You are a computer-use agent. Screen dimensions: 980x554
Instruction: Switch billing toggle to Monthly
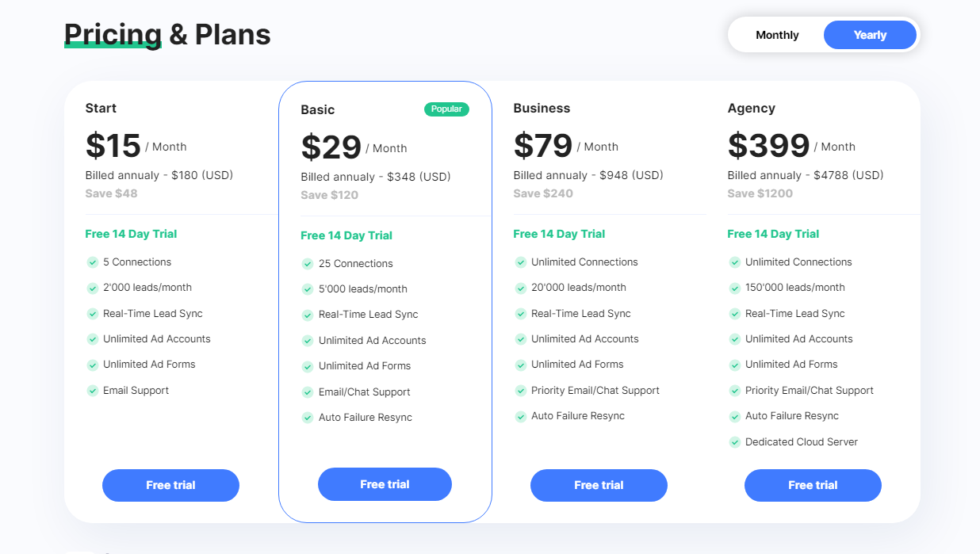(x=777, y=35)
